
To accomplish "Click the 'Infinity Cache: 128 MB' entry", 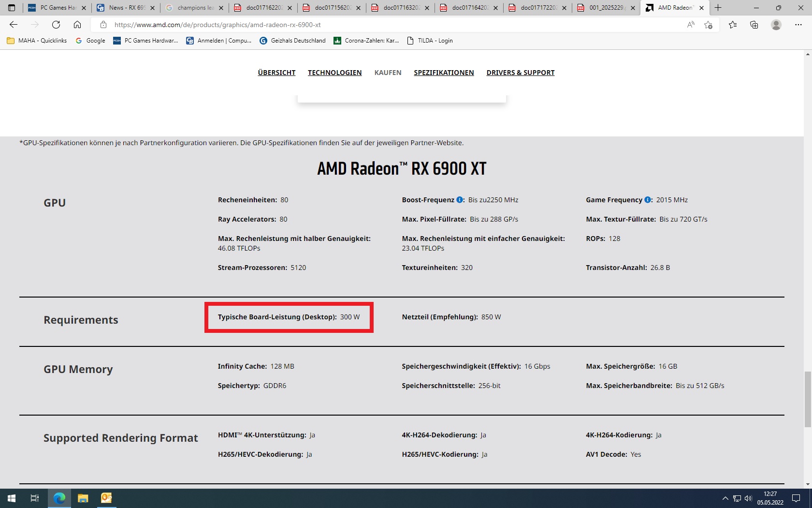I will tap(256, 366).
